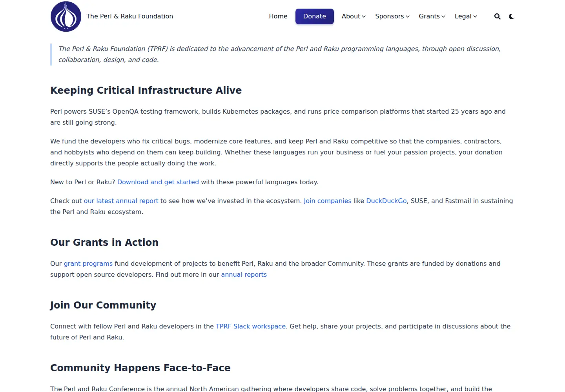Viewport: 565px width, 392px height.
Task: Open the grant programs link
Action: coord(88,263)
